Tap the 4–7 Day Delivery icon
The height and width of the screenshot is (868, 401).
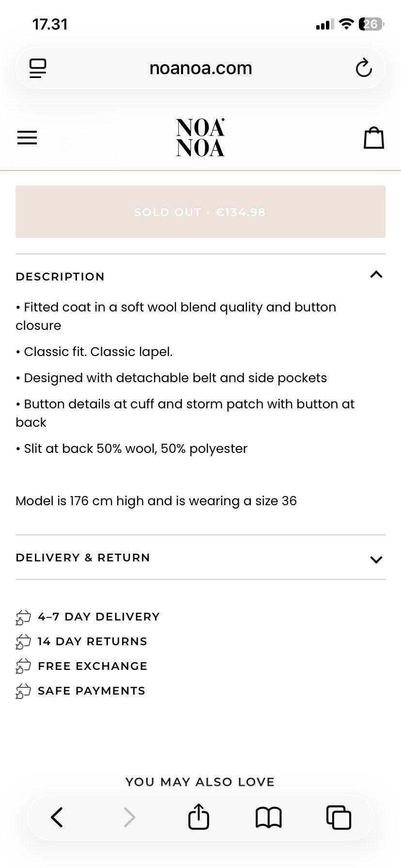23,617
